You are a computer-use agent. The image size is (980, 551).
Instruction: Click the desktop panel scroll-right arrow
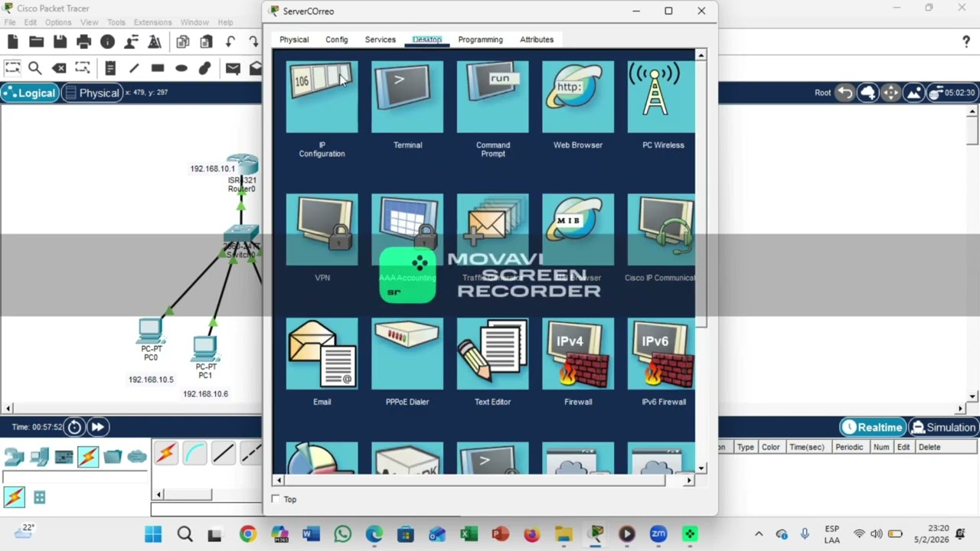[x=689, y=480]
